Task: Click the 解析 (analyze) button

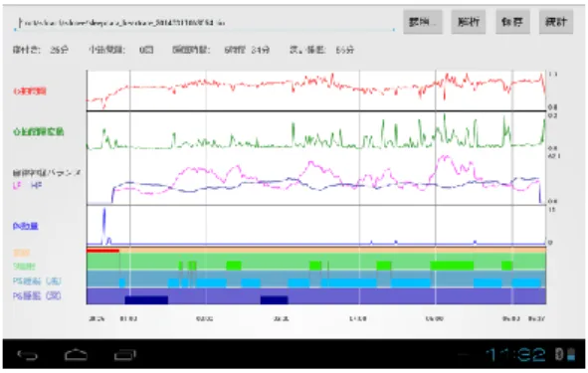Action: [x=469, y=22]
